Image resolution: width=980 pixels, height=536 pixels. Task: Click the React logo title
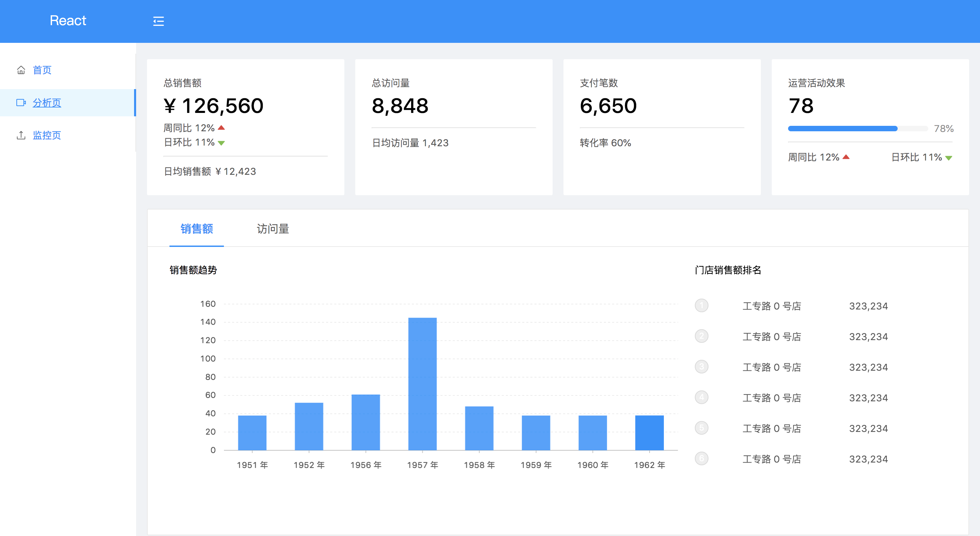(x=68, y=20)
